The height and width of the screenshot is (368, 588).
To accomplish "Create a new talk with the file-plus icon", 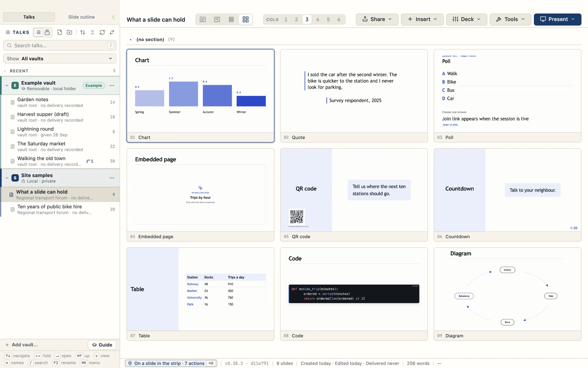I will point(59,32).
